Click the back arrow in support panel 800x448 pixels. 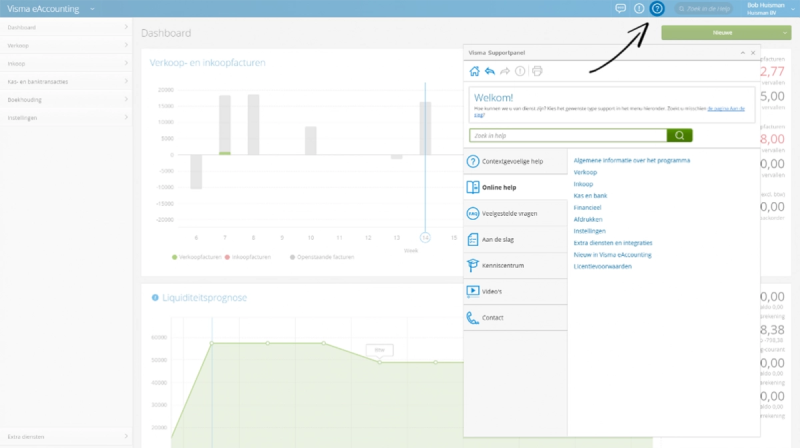pyautogui.click(x=490, y=71)
